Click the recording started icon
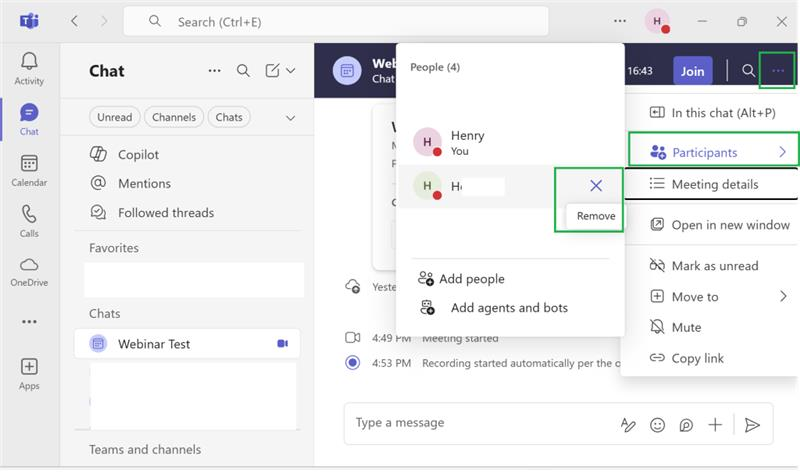Image resolution: width=800 pixels, height=473 pixels. tap(352, 363)
